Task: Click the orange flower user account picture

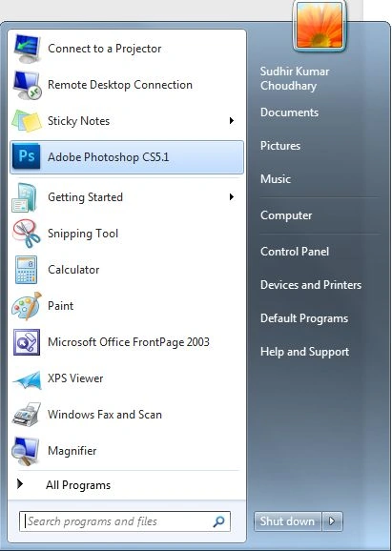Action: (x=320, y=25)
